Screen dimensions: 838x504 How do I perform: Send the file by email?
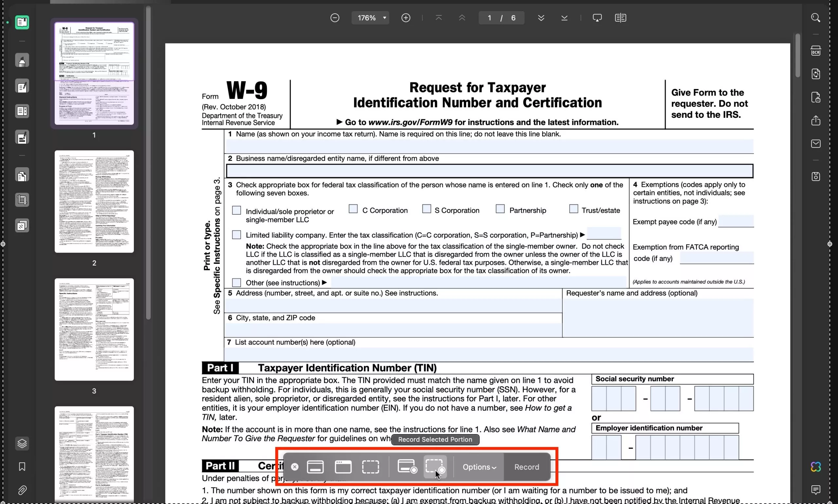click(816, 143)
